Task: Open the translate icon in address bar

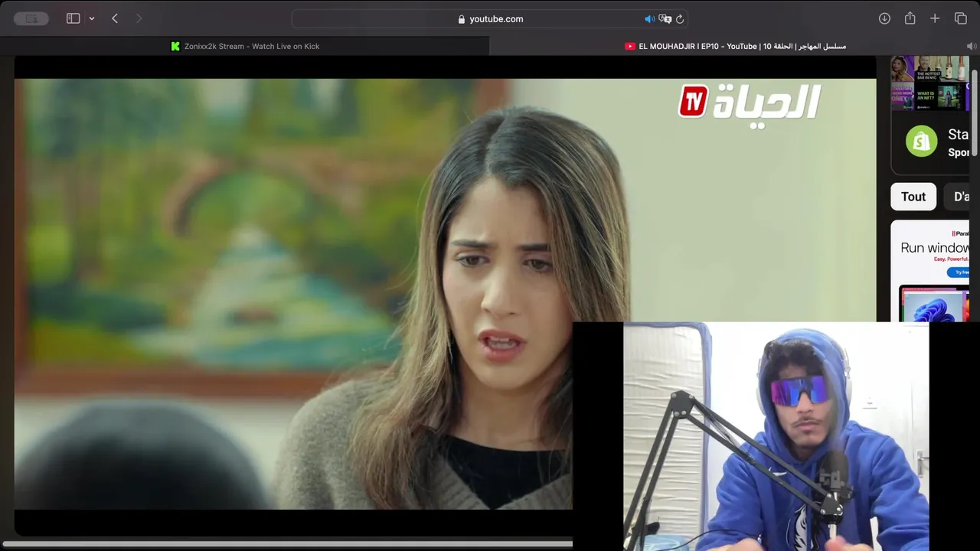Action: (665, 19)
